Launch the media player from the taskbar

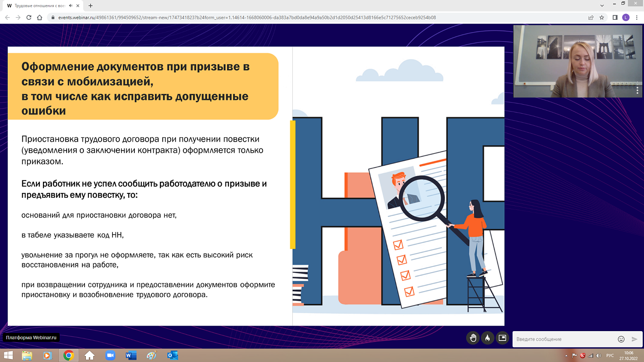coord(48,355)
